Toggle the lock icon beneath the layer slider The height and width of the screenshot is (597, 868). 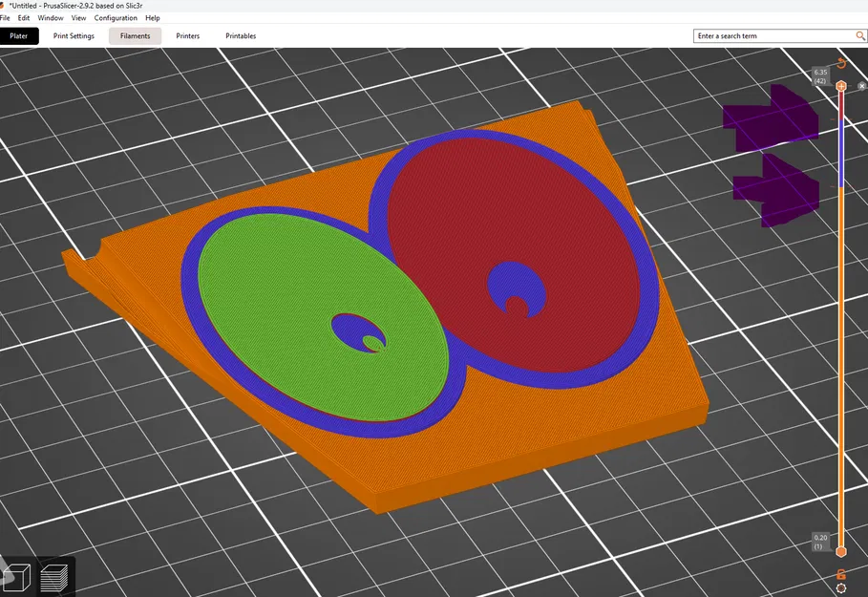[x=841, y=574]
